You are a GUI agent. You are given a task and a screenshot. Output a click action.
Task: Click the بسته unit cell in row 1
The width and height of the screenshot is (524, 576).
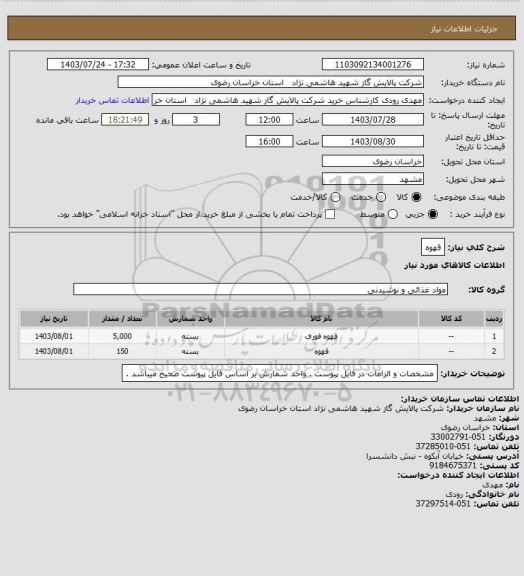tap(191, 336)
